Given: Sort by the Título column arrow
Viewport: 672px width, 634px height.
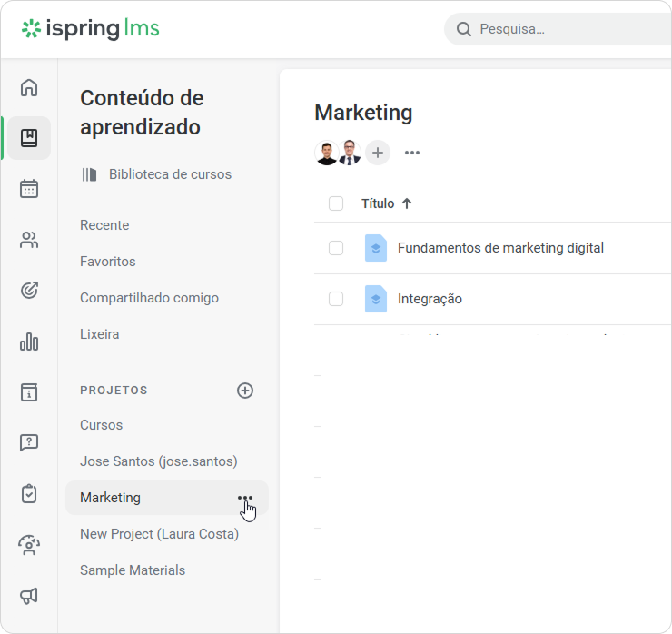Looking at the screenshot, I should point(407,203).
